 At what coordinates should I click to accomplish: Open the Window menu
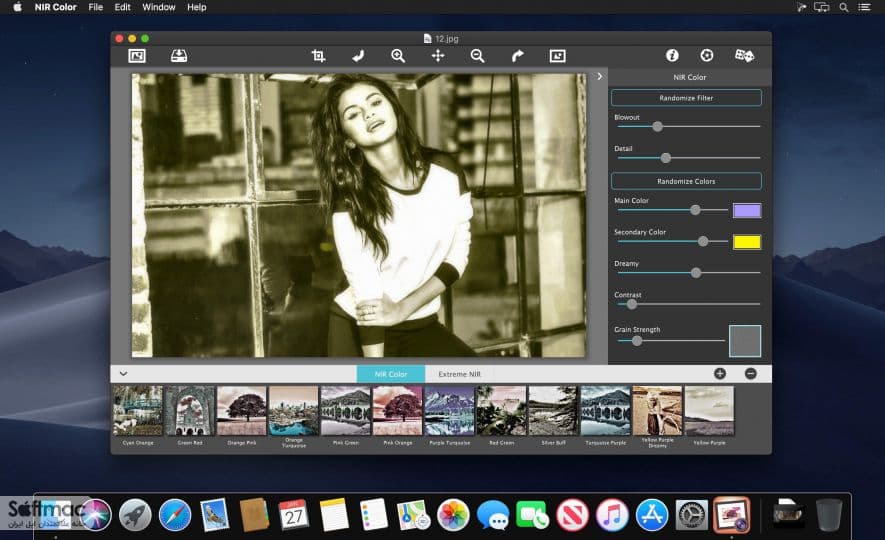coord(159,7)
